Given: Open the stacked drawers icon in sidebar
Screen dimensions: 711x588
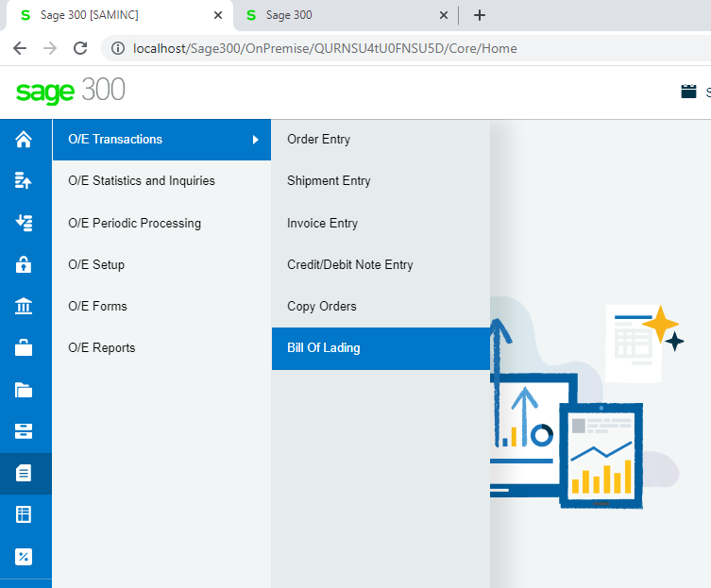Looking at the screenshot, I should click(x=24, y=431).
